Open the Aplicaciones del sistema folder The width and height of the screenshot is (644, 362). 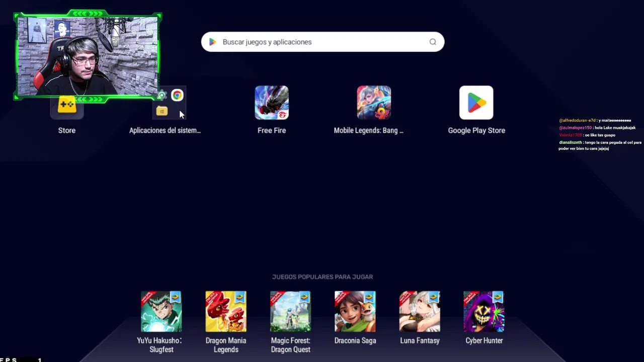click(x=169, y=103)
